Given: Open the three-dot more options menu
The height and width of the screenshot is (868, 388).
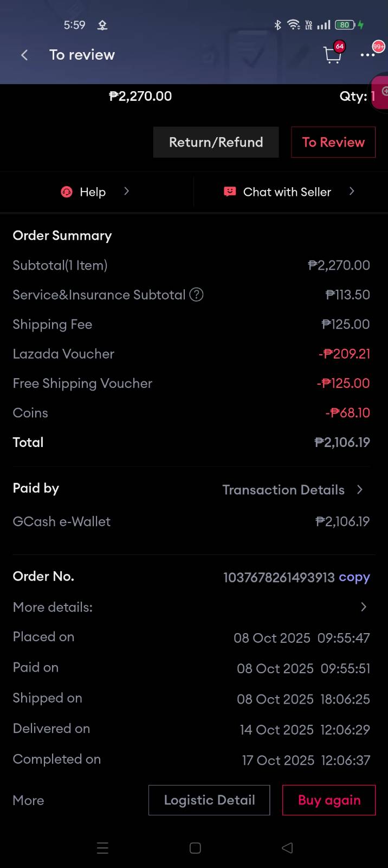Looking at the screenshot, I should tap(367, 55).
